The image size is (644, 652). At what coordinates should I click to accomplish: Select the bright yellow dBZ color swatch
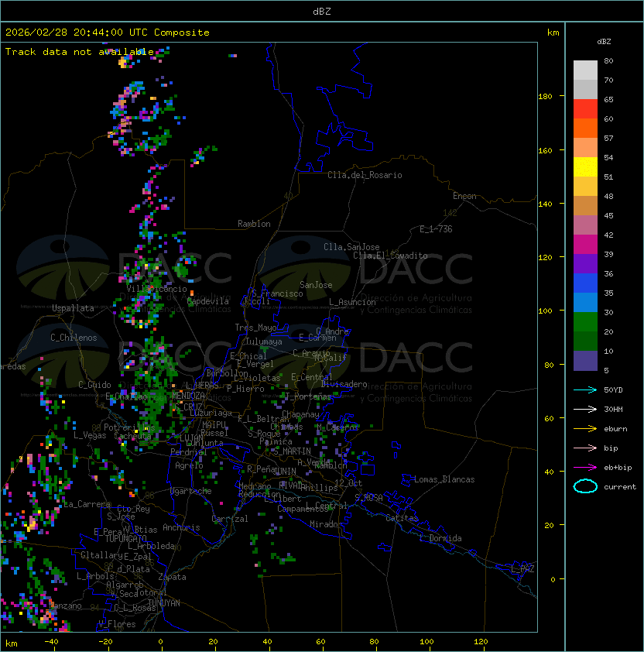tap(585, 167)
